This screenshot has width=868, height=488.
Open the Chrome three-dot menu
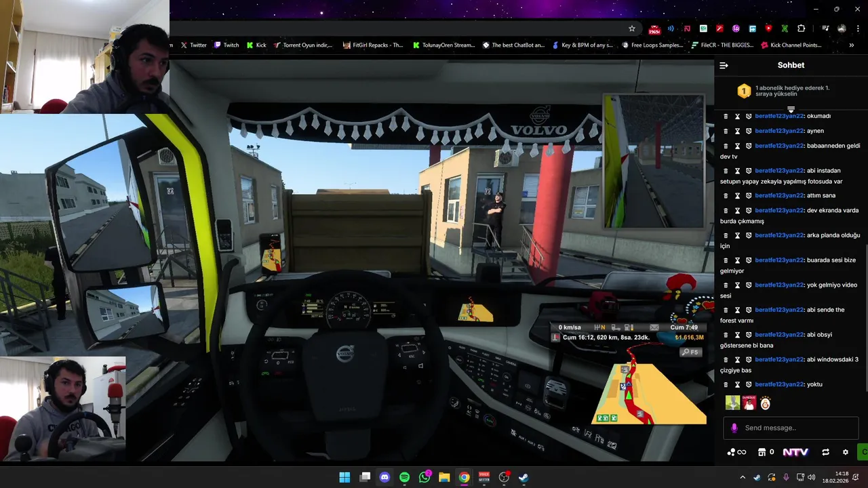[x=859, y=28]
